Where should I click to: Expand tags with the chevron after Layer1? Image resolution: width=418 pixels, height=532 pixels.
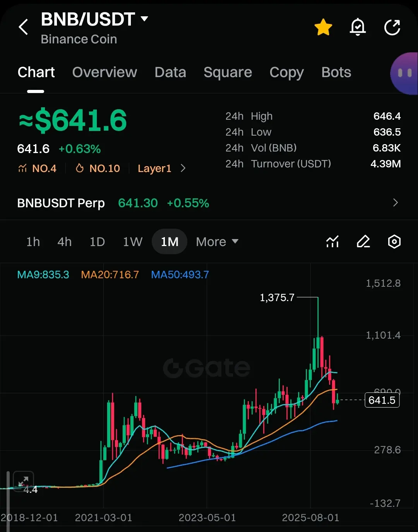(x=183, y=168)
